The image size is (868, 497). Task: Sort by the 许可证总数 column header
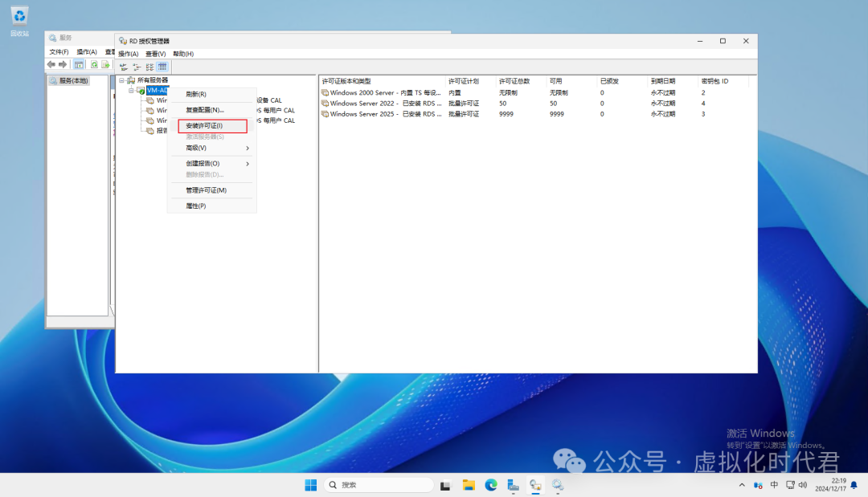(514, 81)
